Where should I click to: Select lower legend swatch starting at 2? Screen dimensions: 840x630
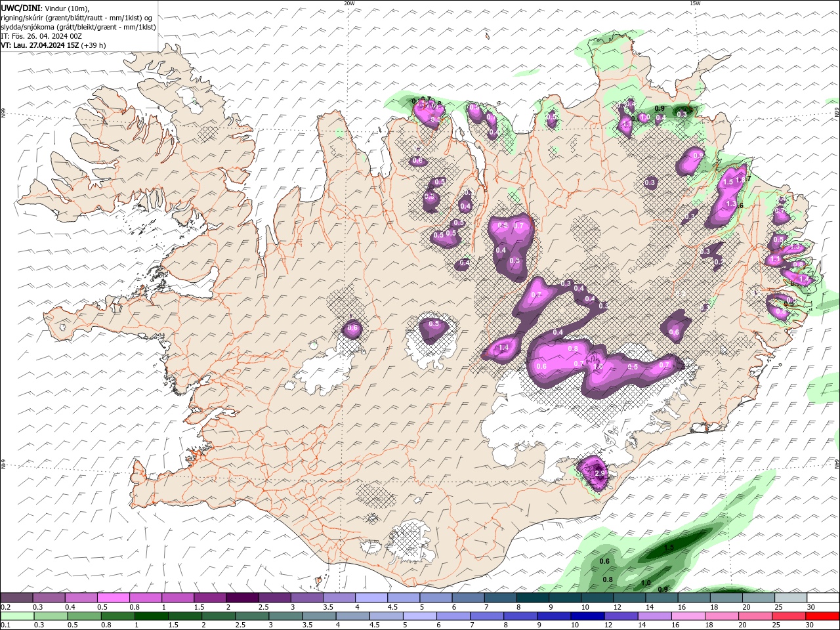(x=218, y=616)
